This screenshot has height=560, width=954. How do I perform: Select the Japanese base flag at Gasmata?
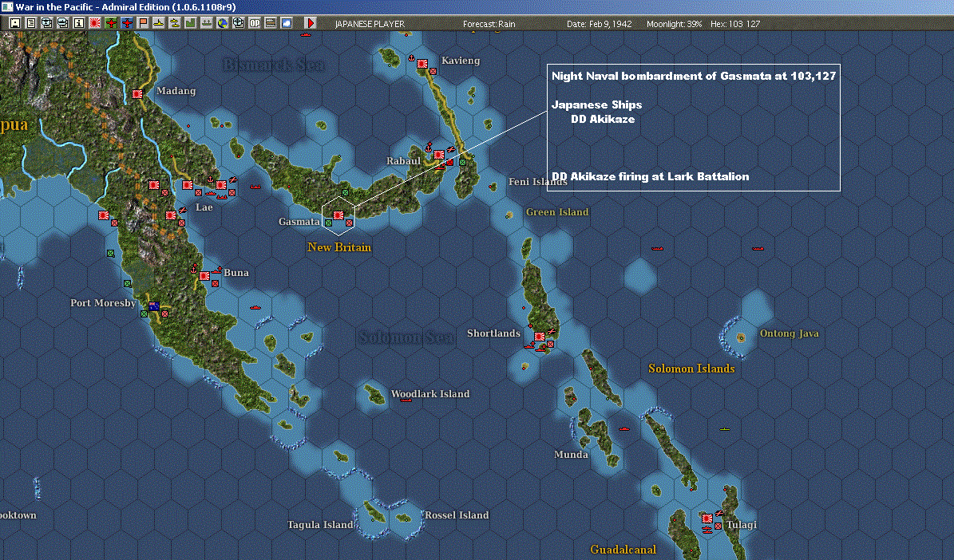point(338,215)
